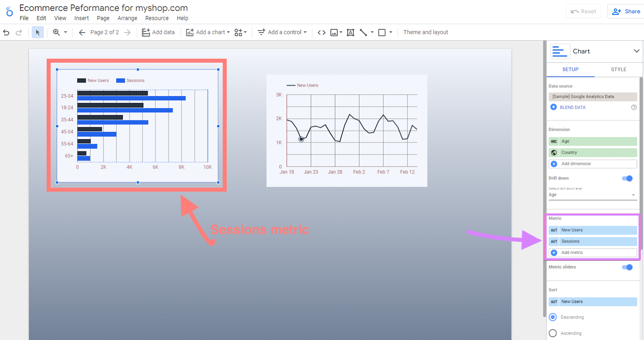Open the Arrange menu
Screen dimensions: 644x340
pyautogui.click(x=127, y=18)
